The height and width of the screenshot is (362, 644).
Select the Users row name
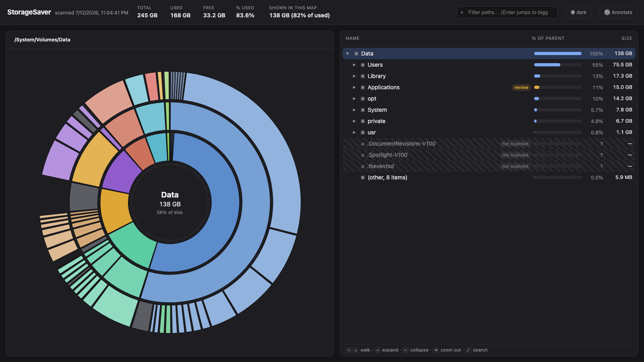(x=375, y=65)
